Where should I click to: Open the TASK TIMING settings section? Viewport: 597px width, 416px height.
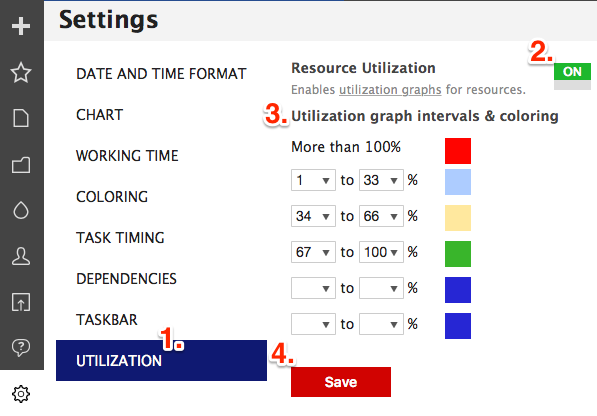pyautogui.click(x=120, y=238)
